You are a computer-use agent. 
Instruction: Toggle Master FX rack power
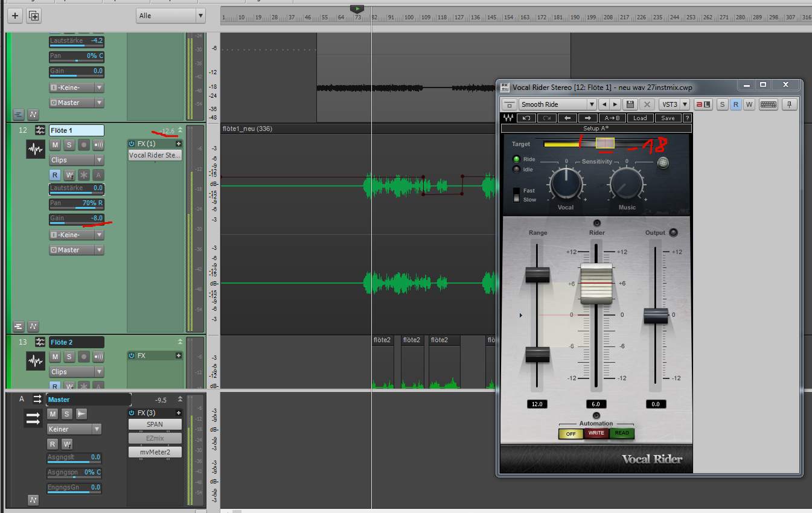click(x=132, y=413)
